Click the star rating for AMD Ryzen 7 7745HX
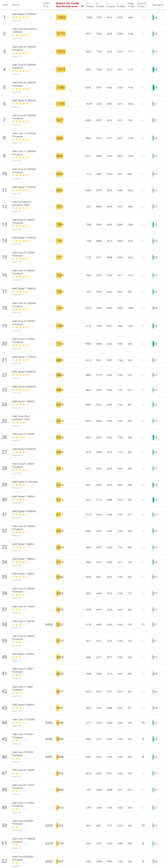Image resolution: width=167 pixels, height=868 pixels. (x=20, y=190)
